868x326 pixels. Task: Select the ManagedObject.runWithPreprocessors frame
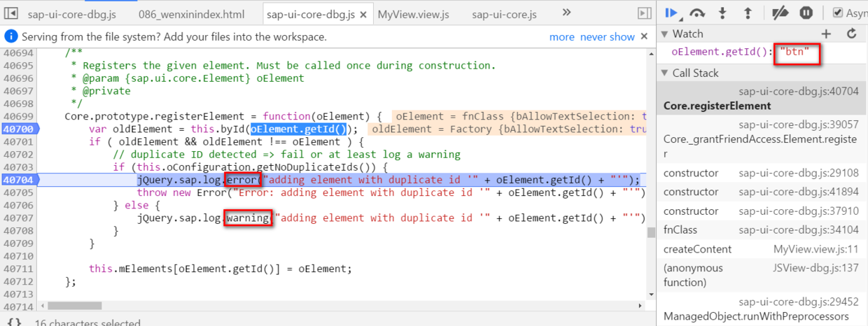tap(762, 309)
